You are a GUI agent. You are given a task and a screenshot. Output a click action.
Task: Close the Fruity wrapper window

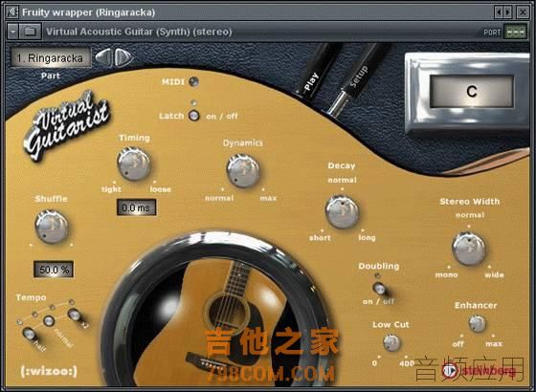(523, 12)
